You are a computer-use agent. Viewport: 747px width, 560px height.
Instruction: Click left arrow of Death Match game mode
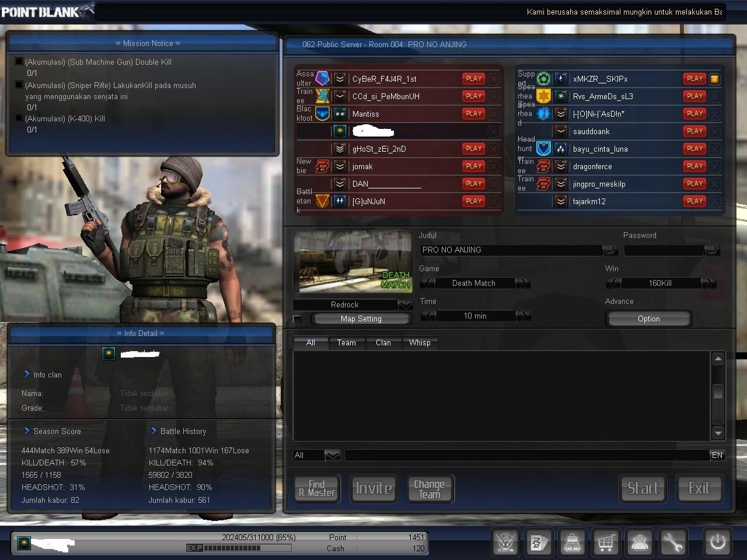click(427, 283)
